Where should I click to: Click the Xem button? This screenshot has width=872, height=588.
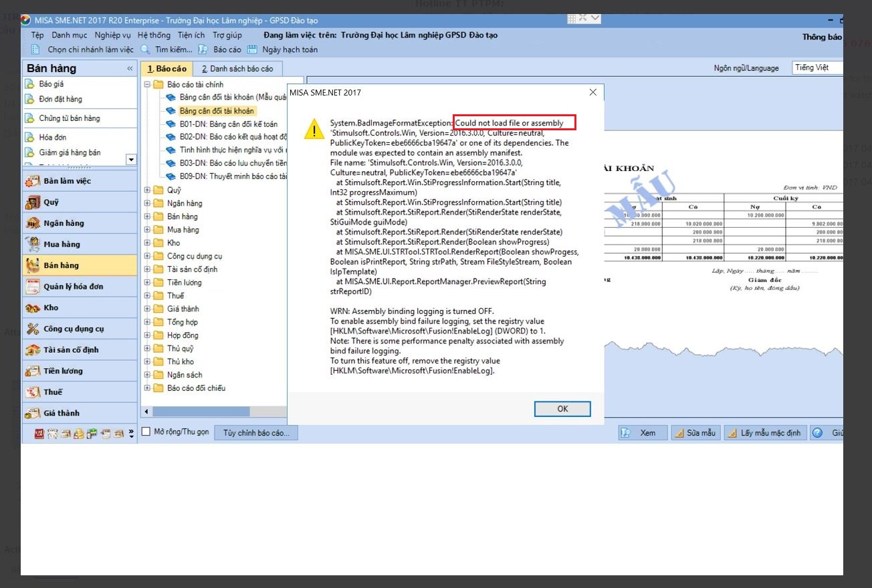pyautogui.click(x=643, y=433)
